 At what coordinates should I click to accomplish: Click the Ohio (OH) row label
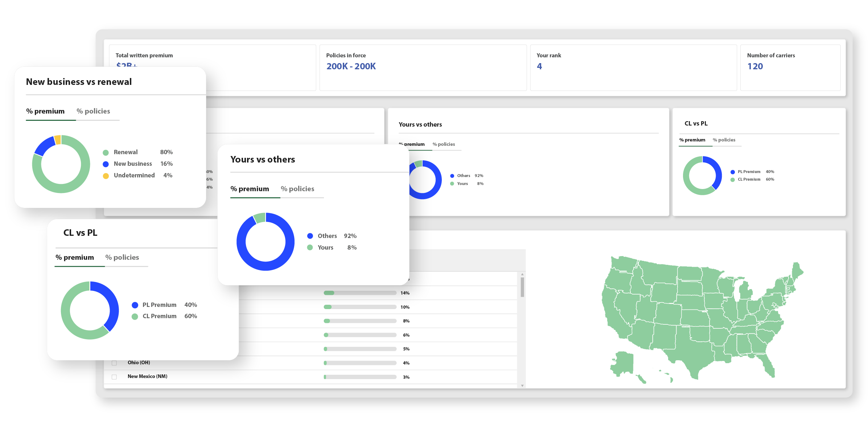[139, 362]
